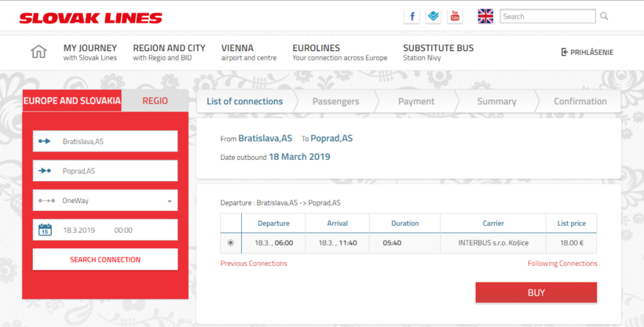Switch language via the UK flag icon

pyautogui.click(x=485, y=16)
